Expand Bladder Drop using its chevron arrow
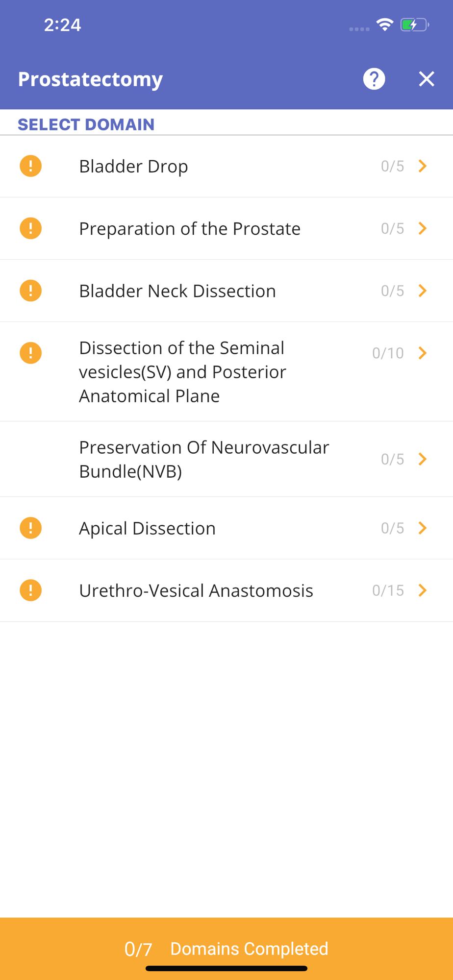Screen dimensions: 453x980 pyautogui.click(x=423, y=166)
